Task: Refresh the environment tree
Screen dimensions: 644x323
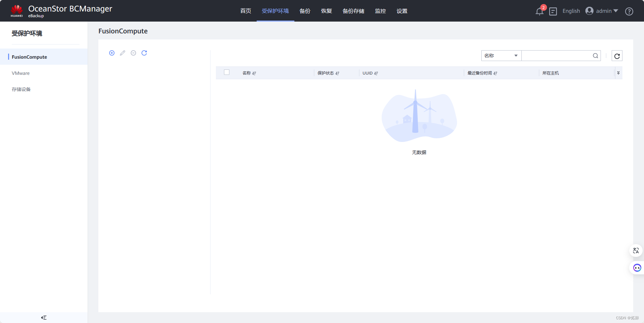Action: click(x=144, y=53)
